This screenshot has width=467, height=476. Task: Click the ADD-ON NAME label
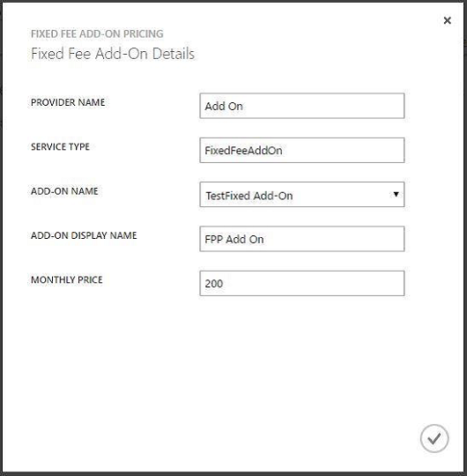pyautogui.click(x=64, y=191)
